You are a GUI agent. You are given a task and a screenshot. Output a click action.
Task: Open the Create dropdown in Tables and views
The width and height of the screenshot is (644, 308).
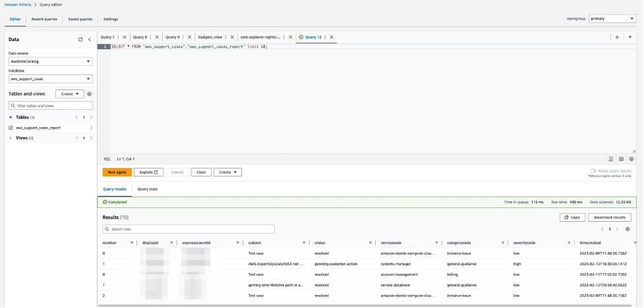coord(70,94)
